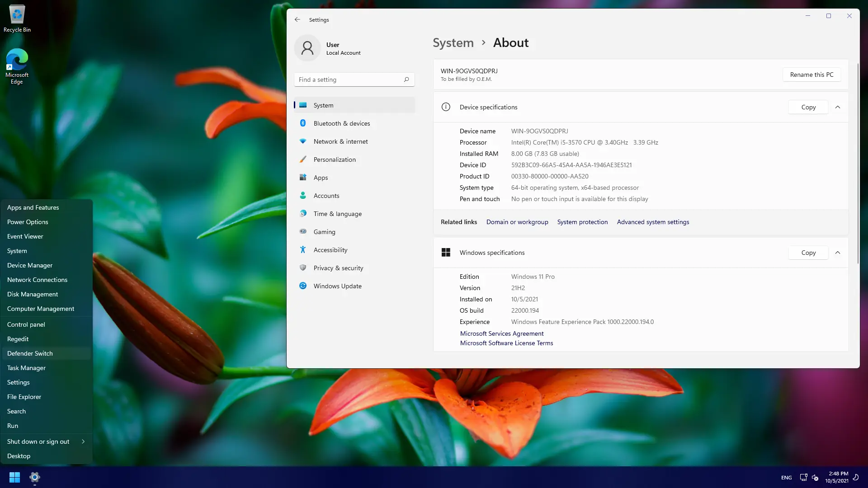Viewport: 868px width, 488px height.
Task: Click the Privacy & security shield icon
Action: (x=303, y=267)
